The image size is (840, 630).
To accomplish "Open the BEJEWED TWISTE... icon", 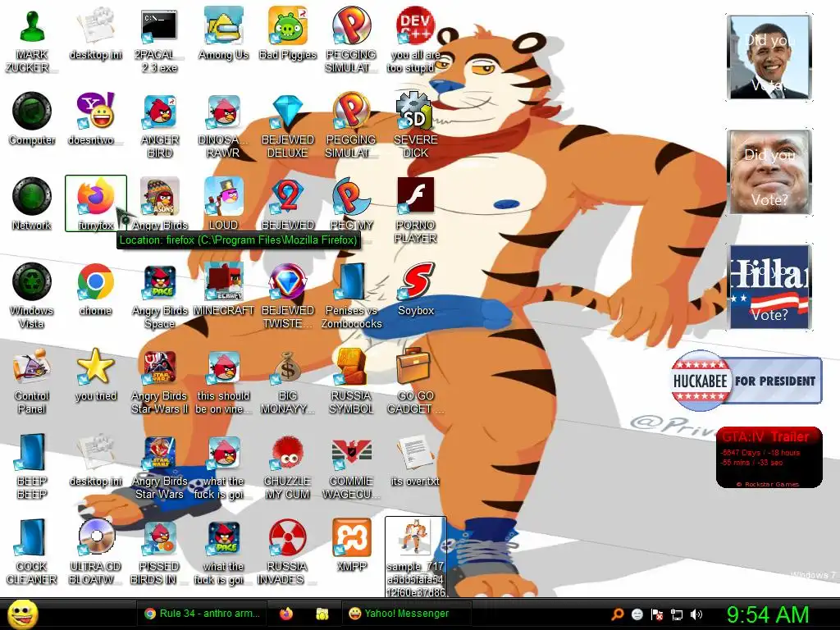I will [x=288, y=282].
